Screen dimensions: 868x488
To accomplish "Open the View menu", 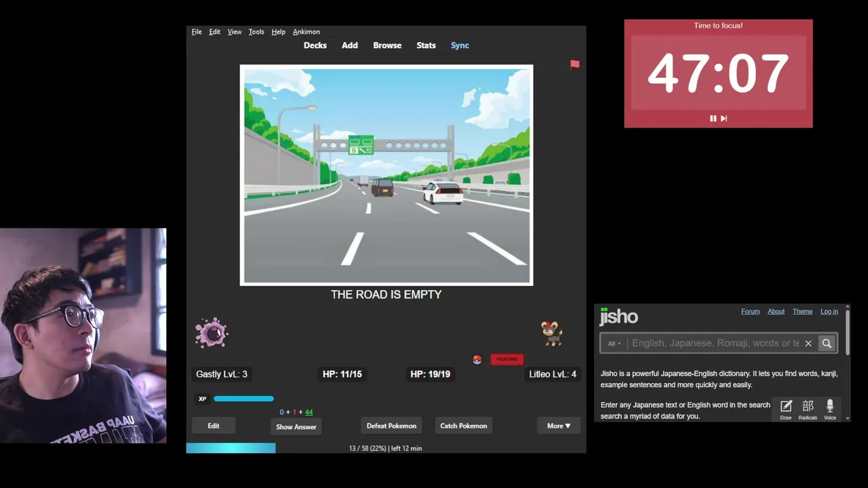I will [x=235, y=32].
